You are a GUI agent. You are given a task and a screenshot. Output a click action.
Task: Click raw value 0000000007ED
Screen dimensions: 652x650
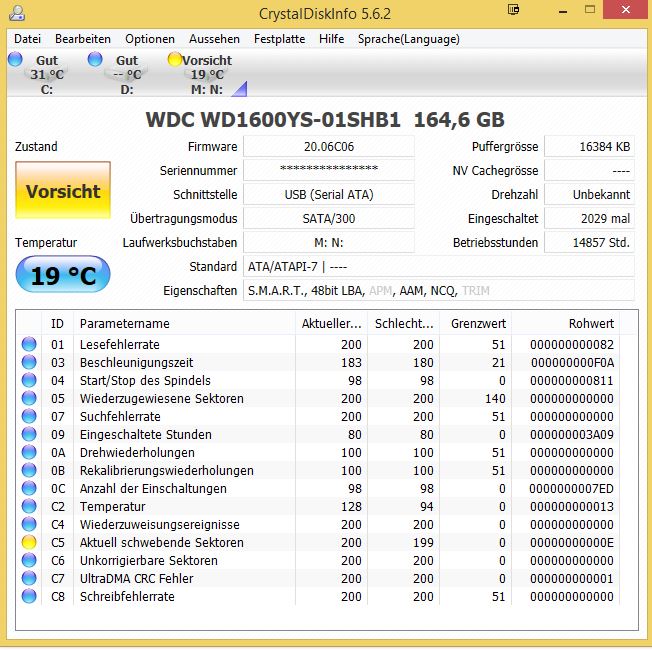pos(572,488)
